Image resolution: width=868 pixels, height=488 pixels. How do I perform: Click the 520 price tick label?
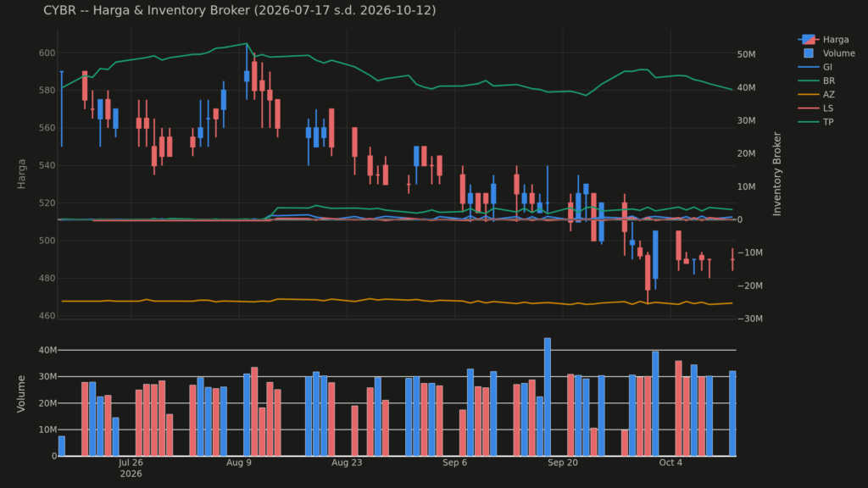(47, 203)
